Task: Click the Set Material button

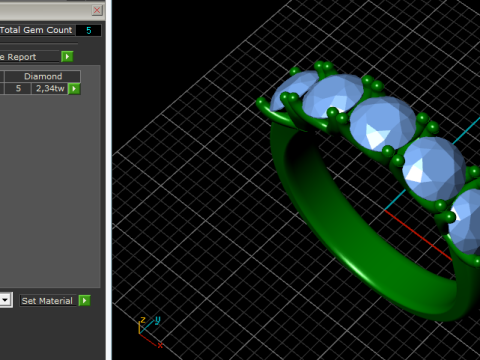Action: point(47,301)
